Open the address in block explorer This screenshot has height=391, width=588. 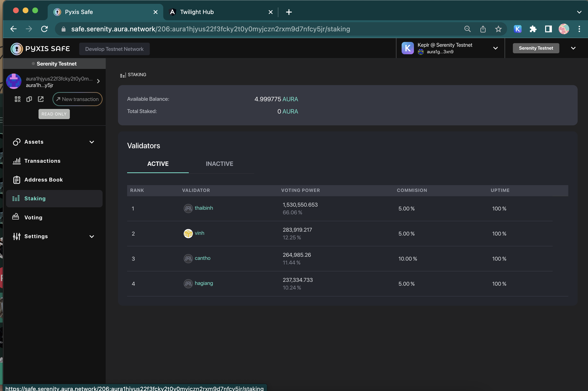point(41,99)
